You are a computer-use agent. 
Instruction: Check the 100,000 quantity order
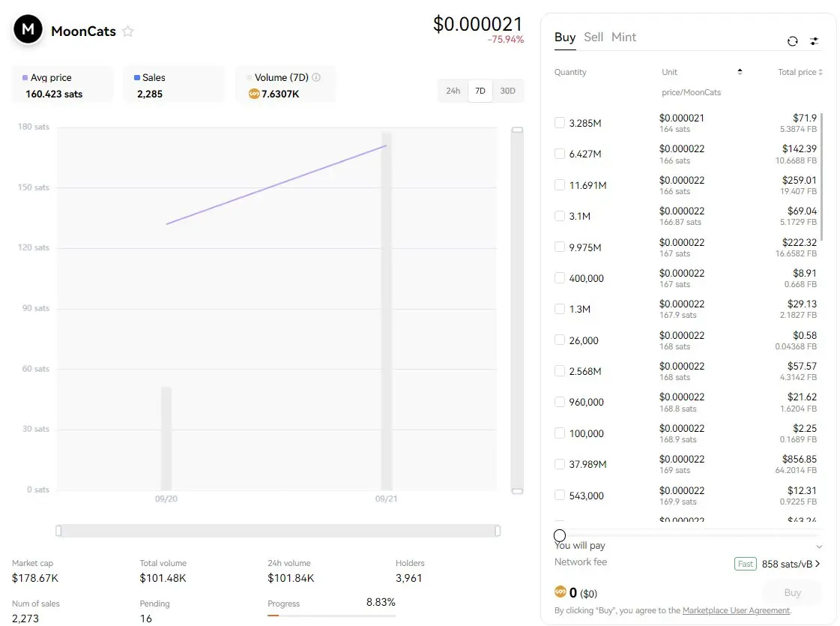(x=560, y=433)
